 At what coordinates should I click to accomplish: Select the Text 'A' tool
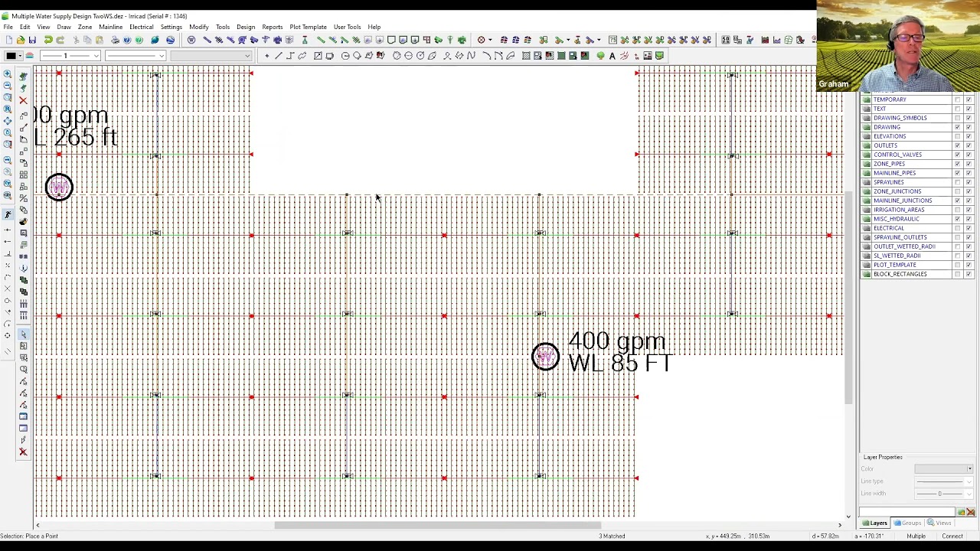(612, 56)
